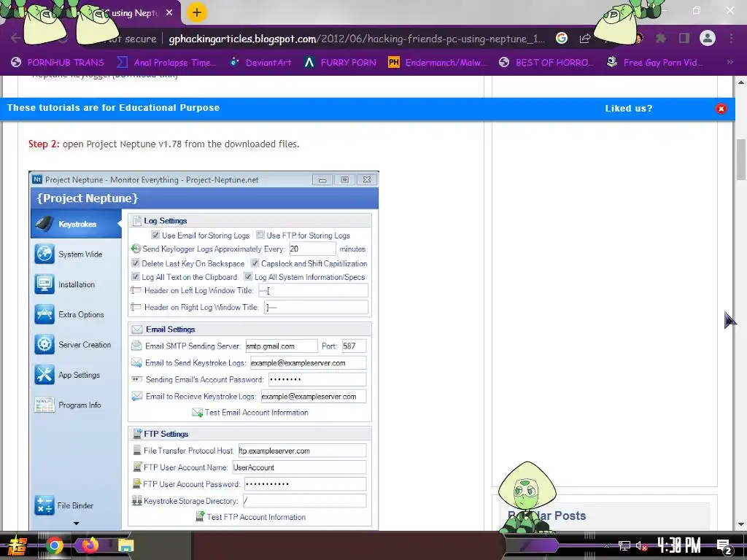Image resolution: width=747 pixels, height=560 pixels.
Task: Open the BEST OF HORRO... bookmark
Action: click(x=546, y=63)
